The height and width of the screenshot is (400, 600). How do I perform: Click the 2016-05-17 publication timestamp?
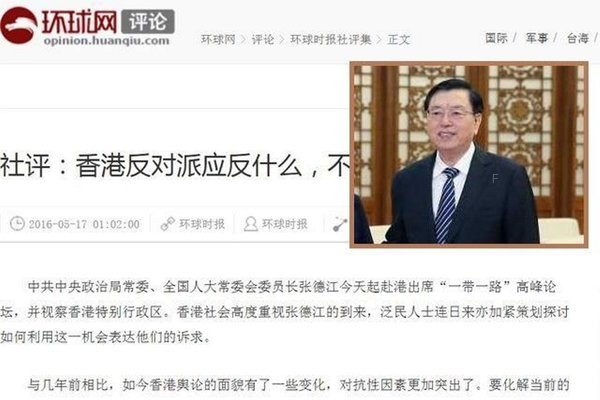tap(84, 224)
